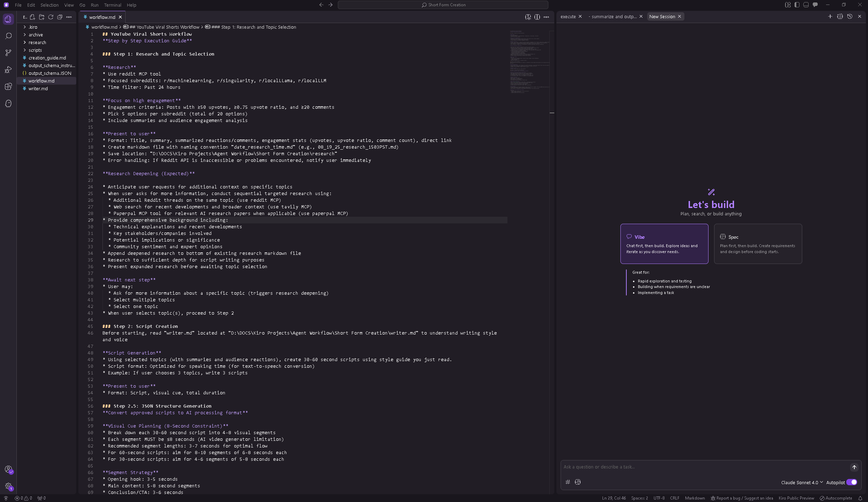The width and height of the screenshot is (868, 502).
Task: Open the Extensions view
Action: (8, 87)
